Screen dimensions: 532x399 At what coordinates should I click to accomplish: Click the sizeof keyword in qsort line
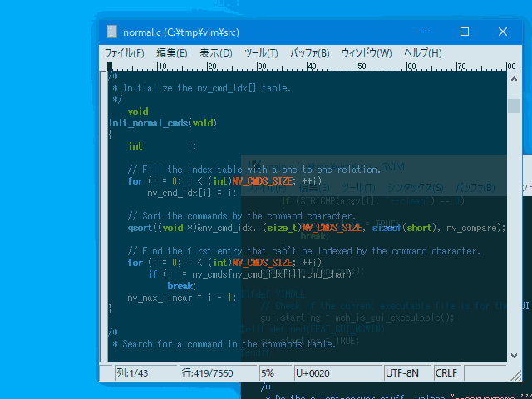[387, 228]
